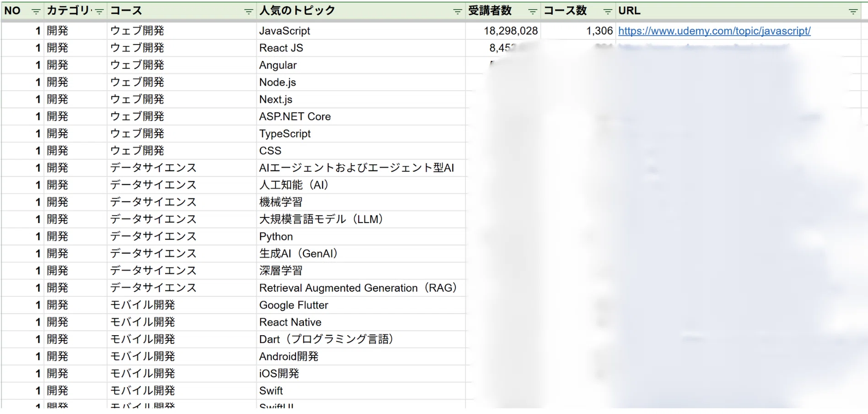This screenshot has height=414, width=868.
Task: Open the コース数 column filter icon
Action: click(607, 11)
